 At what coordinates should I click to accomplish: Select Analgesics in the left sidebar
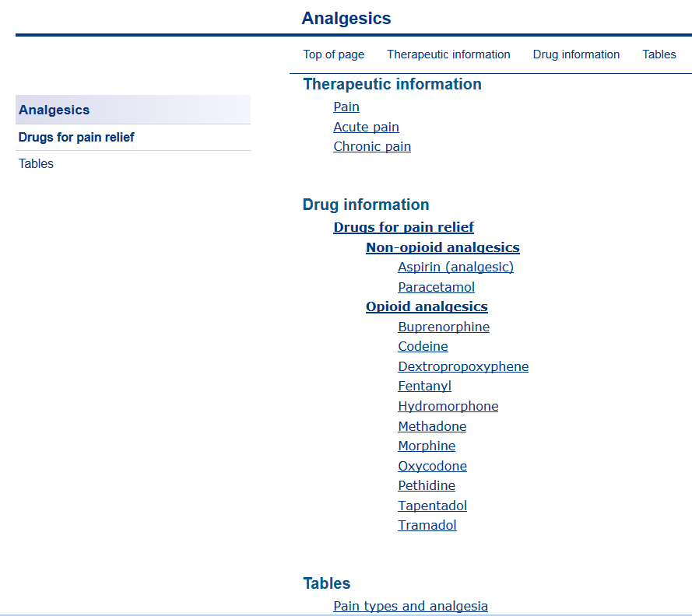click(x=133, y=110)
